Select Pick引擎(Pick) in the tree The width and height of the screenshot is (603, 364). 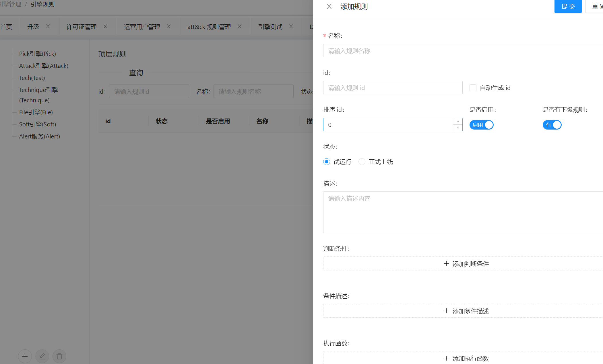click(38, 54)
